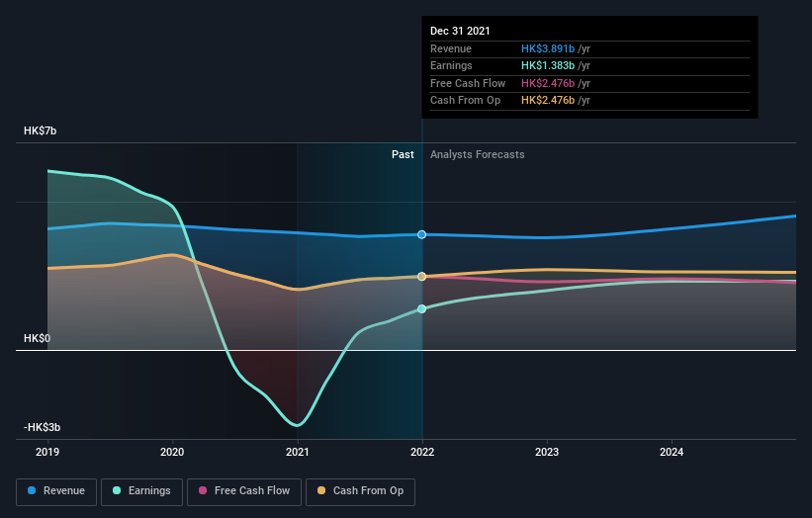Click the Revenue data point at 2022
The height and width of the screenshot is (518, 812).
[x=422, y=234]
